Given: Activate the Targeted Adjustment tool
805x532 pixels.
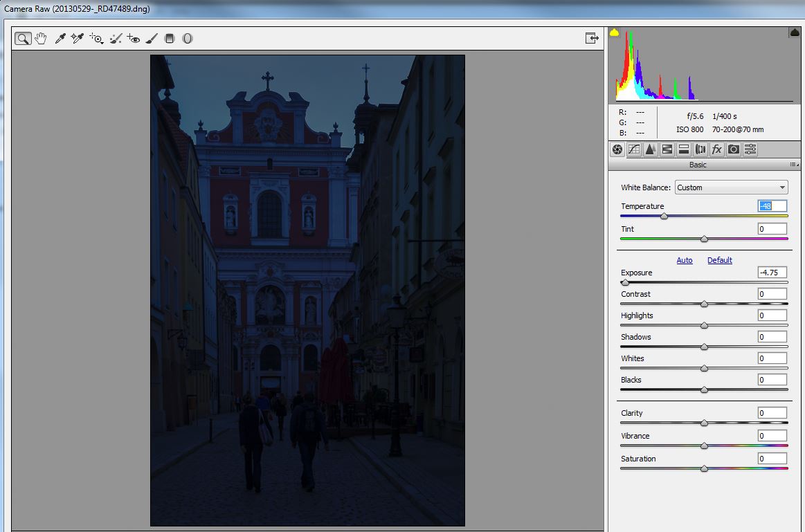Looking at the screenshot, I should coord(96,39).
